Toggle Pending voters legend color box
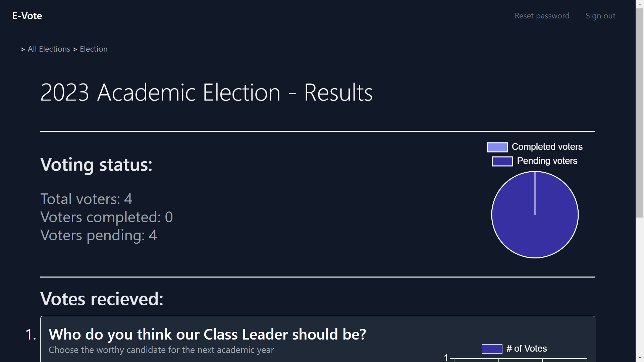Viewport: 644px width, 362px height. (x=502, y=161)
